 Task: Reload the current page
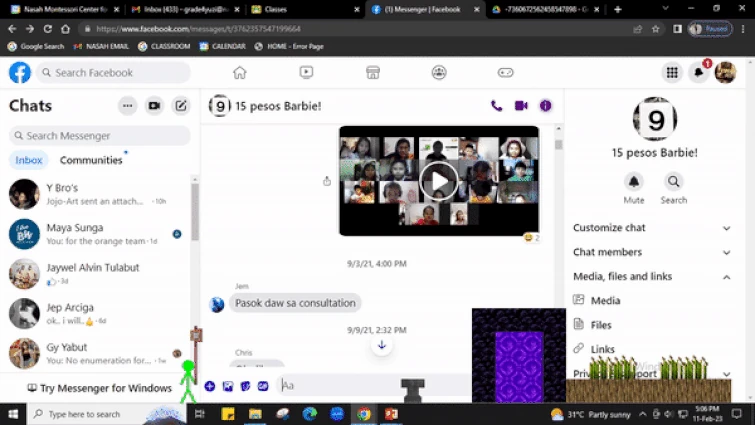47,29
